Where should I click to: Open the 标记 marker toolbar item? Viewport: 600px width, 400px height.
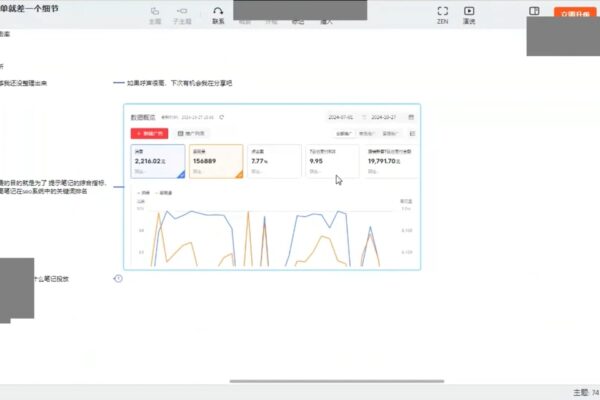pos(298,22)
